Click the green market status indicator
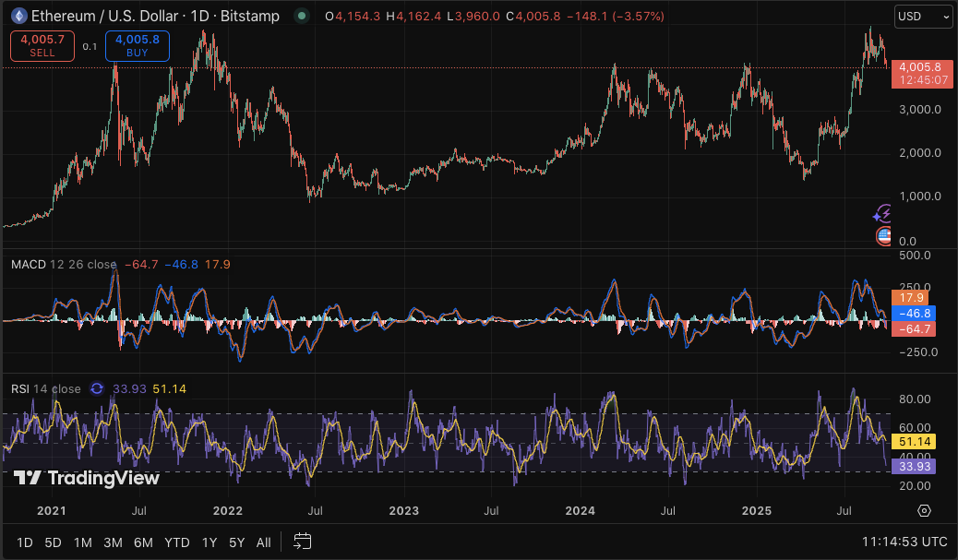958x560 pixels. (301, 17)
